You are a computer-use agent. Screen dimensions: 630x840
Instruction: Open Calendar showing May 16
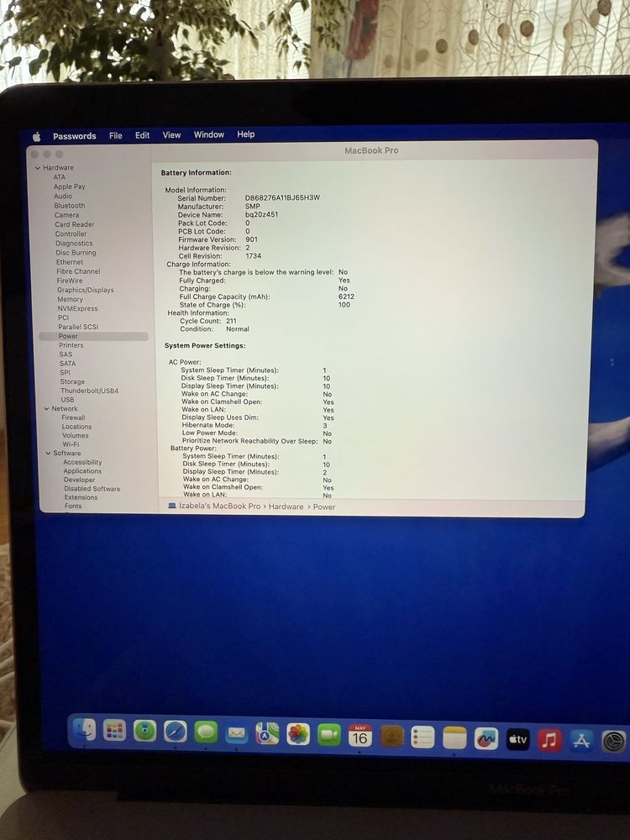point(360,736)
